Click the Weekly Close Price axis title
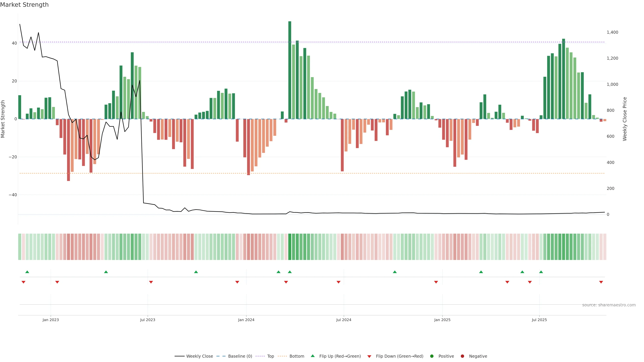This screenshot has width=644, height=362. (625, 119)
